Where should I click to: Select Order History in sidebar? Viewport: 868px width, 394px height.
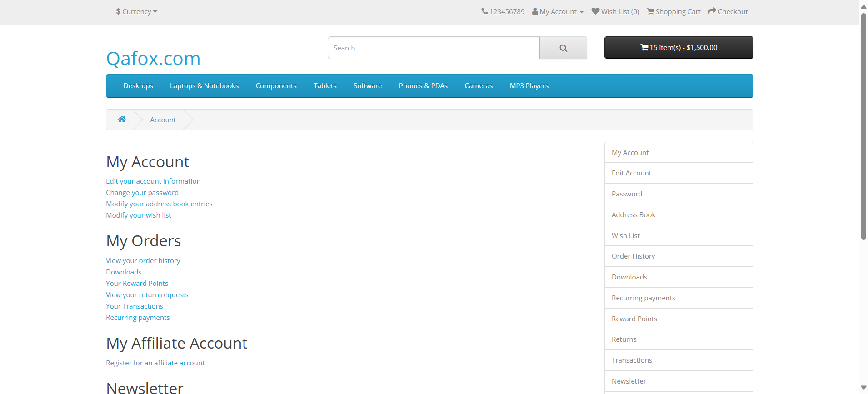pyautogui.click(x=678, y=256)
